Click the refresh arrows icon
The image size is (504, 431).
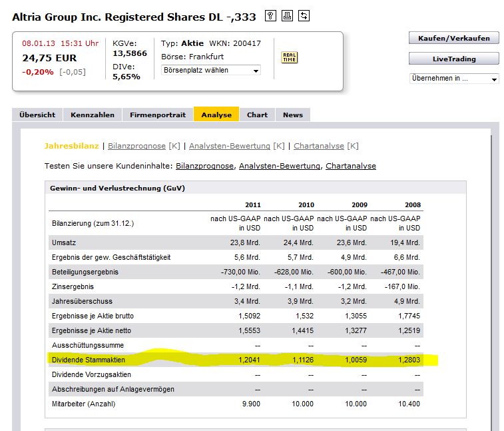304,16
